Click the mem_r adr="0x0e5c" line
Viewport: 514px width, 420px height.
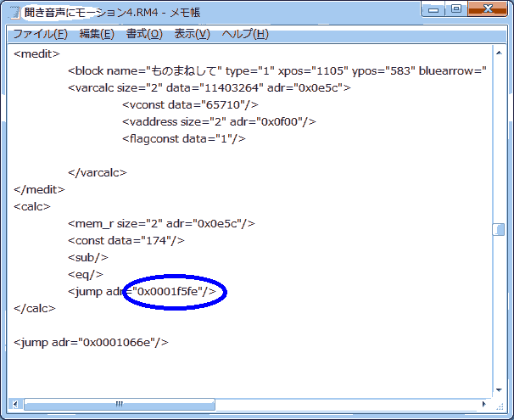click(161, 224)
